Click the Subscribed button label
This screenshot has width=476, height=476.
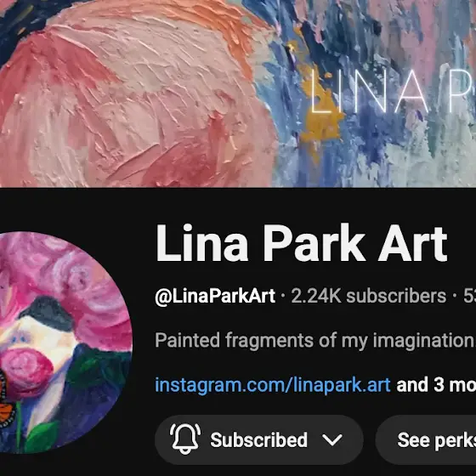tap(258, 440)
